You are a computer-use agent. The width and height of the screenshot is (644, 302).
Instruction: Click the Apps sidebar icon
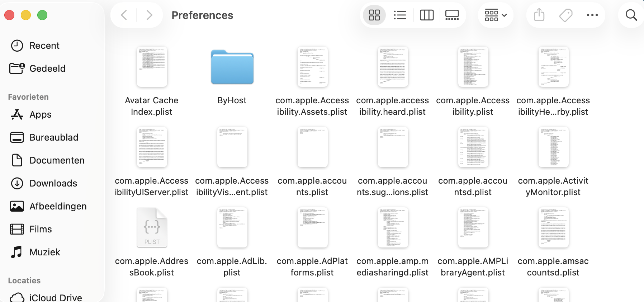pos(17,114)
